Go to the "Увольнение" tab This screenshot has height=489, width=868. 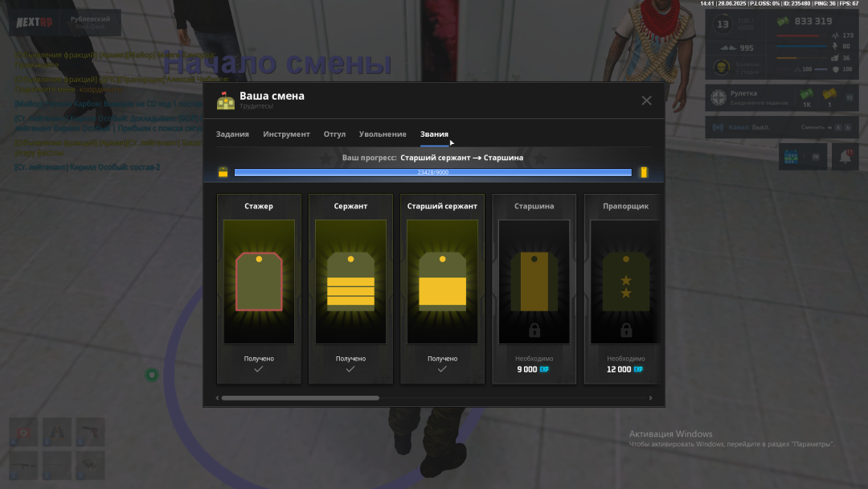[x=383, y=134]
